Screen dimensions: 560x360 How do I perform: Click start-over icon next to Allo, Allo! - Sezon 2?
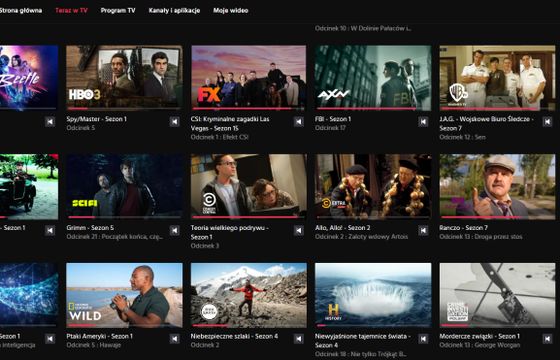pos(423,230)
